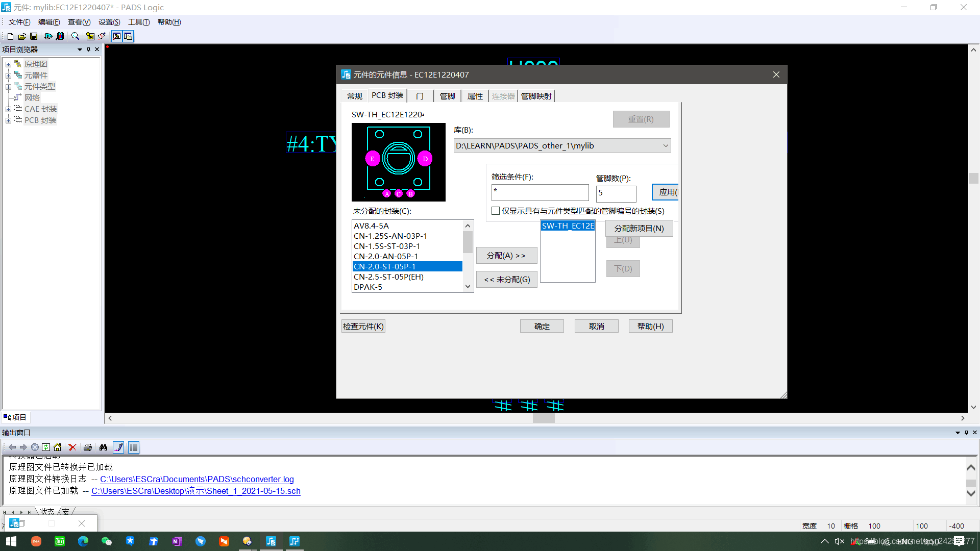This screenshot has width=980, height=551.
Task: Toggle the project explorer window icon
Action: [128, 36]
